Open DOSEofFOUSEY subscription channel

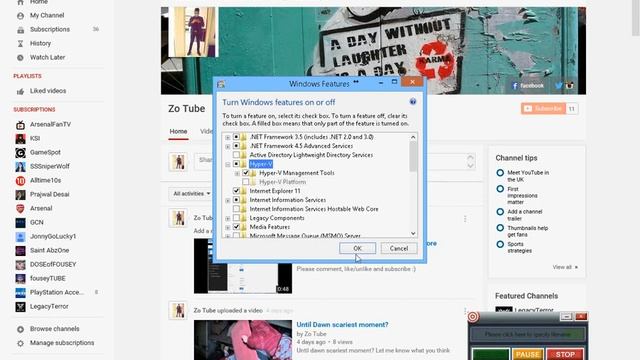53,264
